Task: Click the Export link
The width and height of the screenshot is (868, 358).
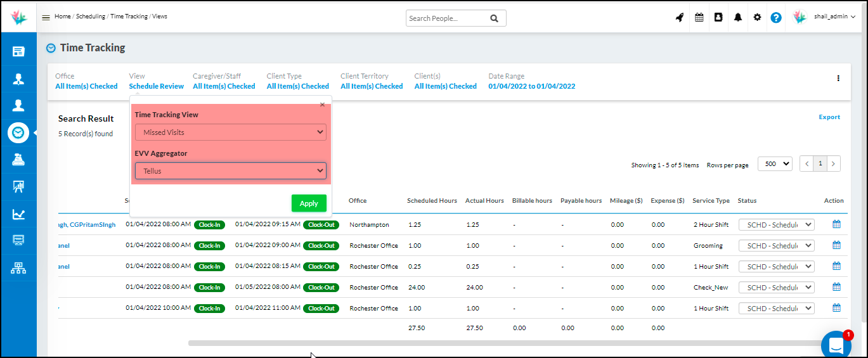Action: tap(829, 117)
